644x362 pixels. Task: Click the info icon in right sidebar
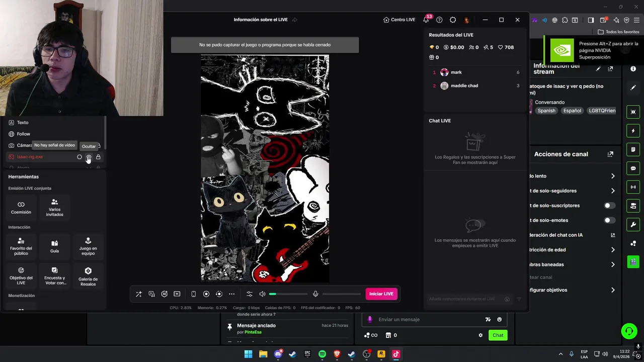coord(633,69)
